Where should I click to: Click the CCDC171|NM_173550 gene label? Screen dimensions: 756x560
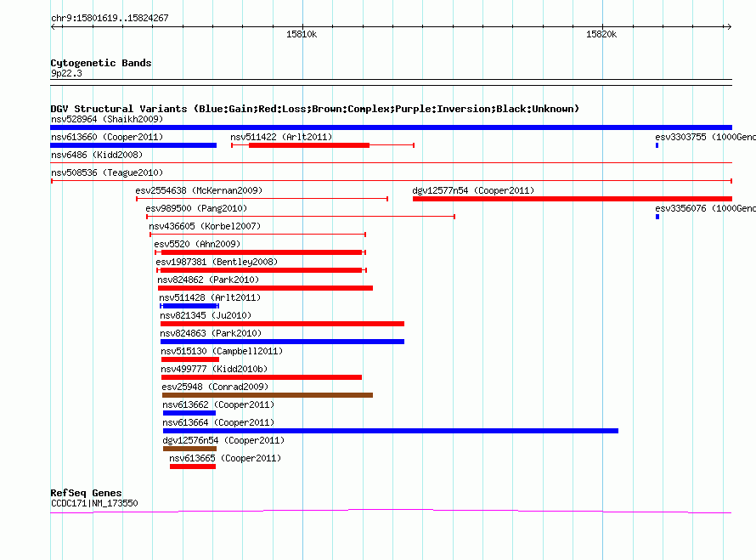coord(94,503)
